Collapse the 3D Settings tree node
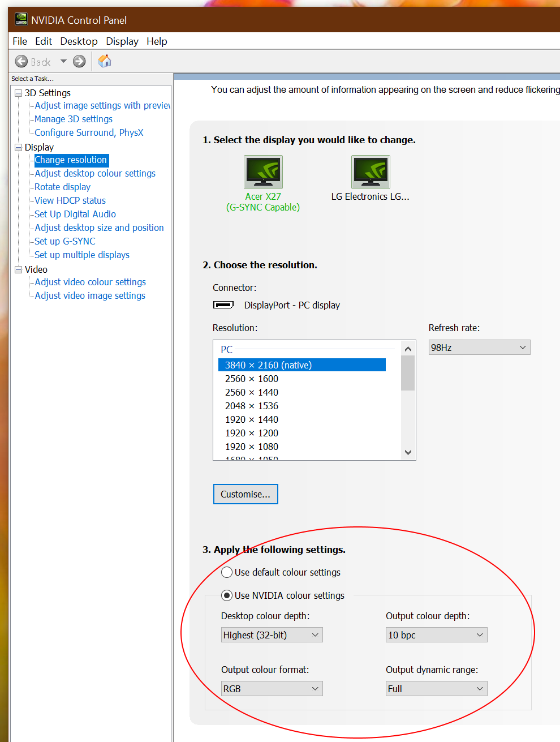The width and height of the screenshot is (560, 742). point(18,93)
